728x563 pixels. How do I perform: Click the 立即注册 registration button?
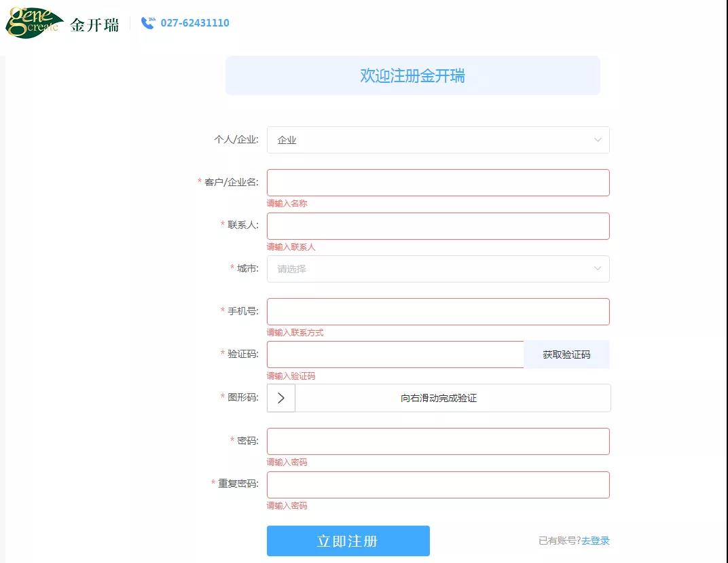point(348,541)
